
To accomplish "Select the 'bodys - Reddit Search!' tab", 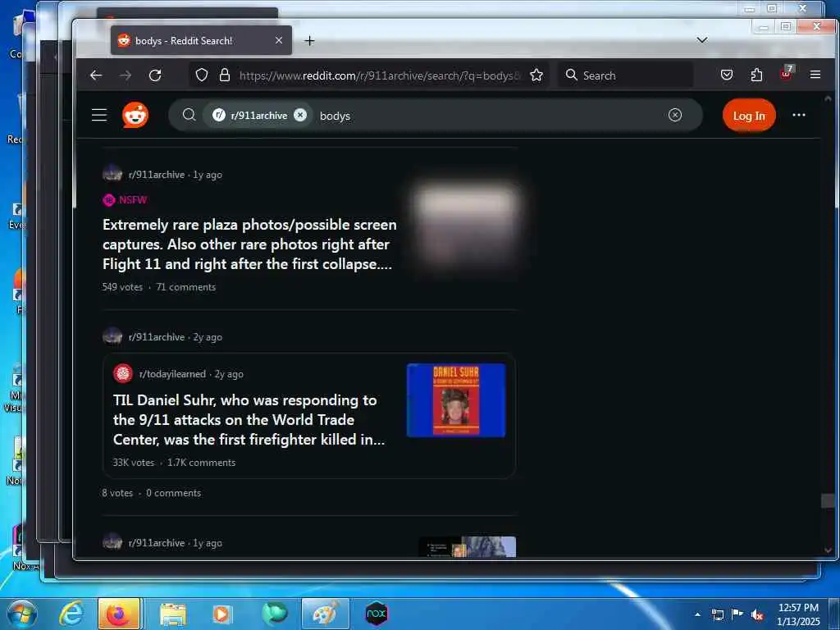I will [202, 40].
